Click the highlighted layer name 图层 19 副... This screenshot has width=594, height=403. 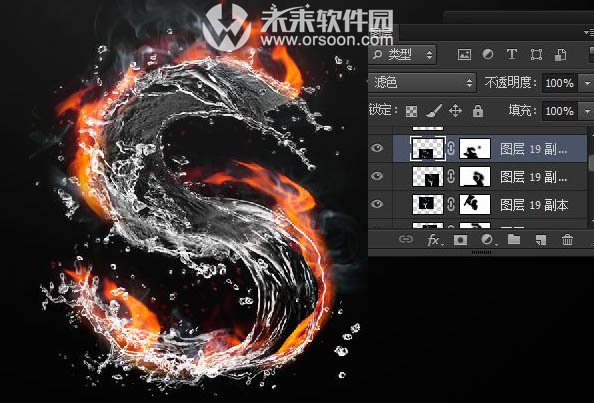tap(533, 149)
